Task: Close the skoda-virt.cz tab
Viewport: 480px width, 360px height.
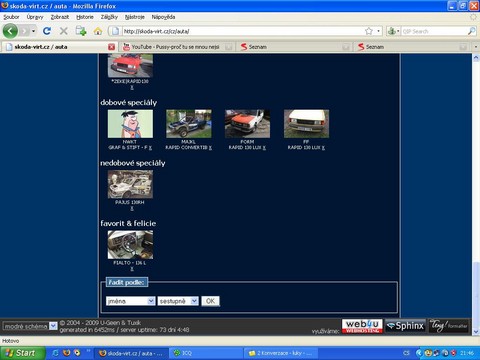Action: point(112,47)
